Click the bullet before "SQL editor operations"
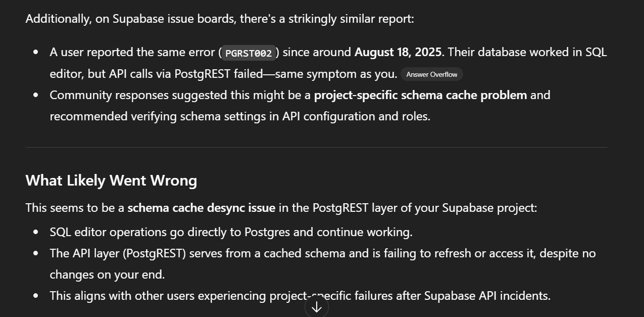This screenshot has width=644, height=317. click(x=36, y=233)
